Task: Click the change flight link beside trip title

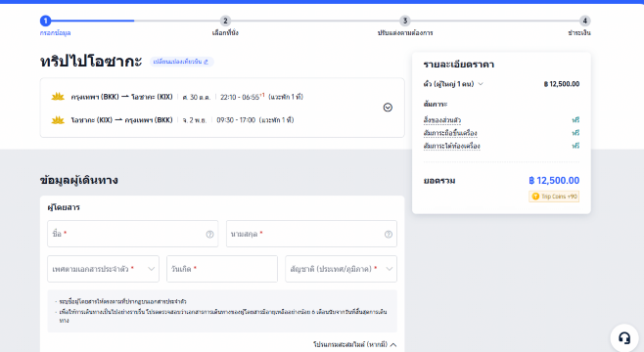Action: [181, 62]
